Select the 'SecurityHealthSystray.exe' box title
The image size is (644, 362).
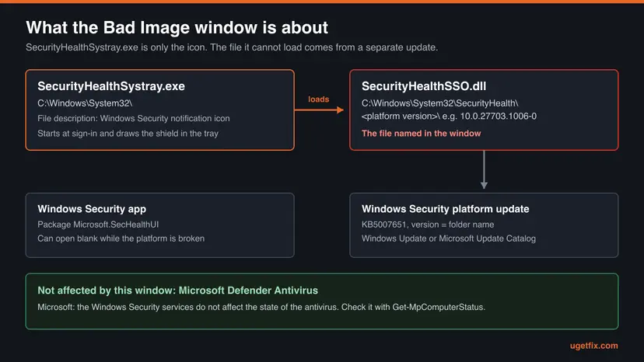[x=111, y=86]
